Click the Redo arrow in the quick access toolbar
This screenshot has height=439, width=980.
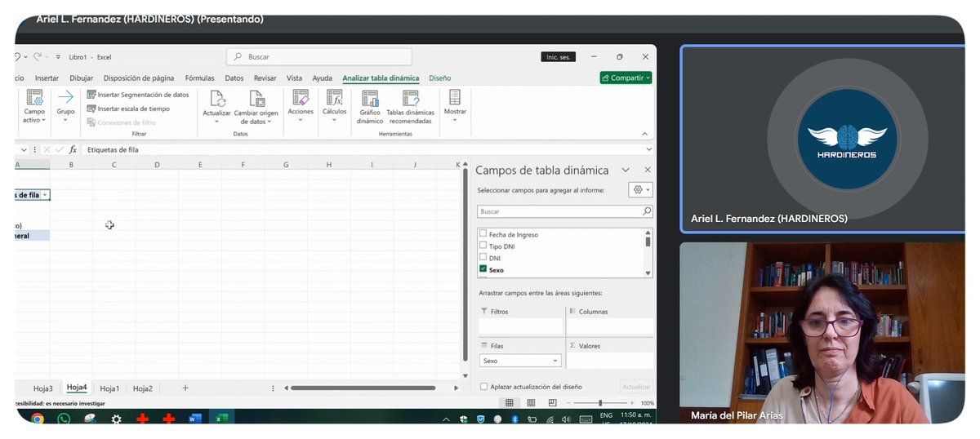pyautogui.click(x=39, y=57)
